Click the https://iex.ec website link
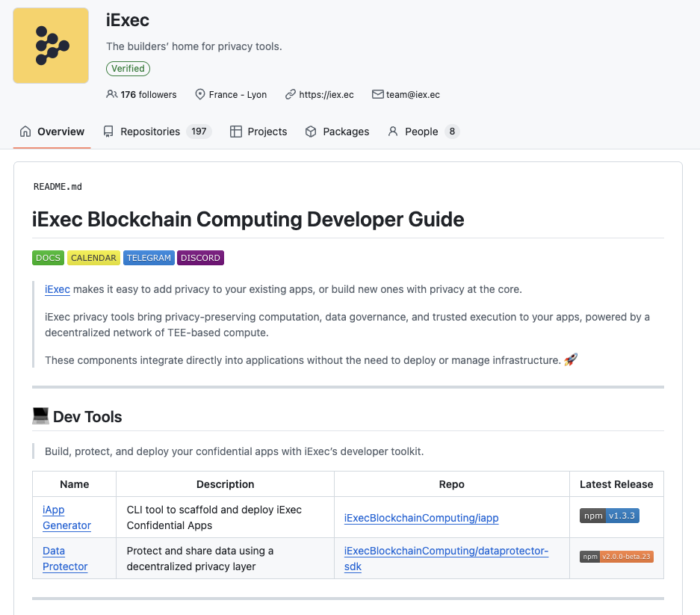Viewport: 700px width, 615px height. click(326, 95)
